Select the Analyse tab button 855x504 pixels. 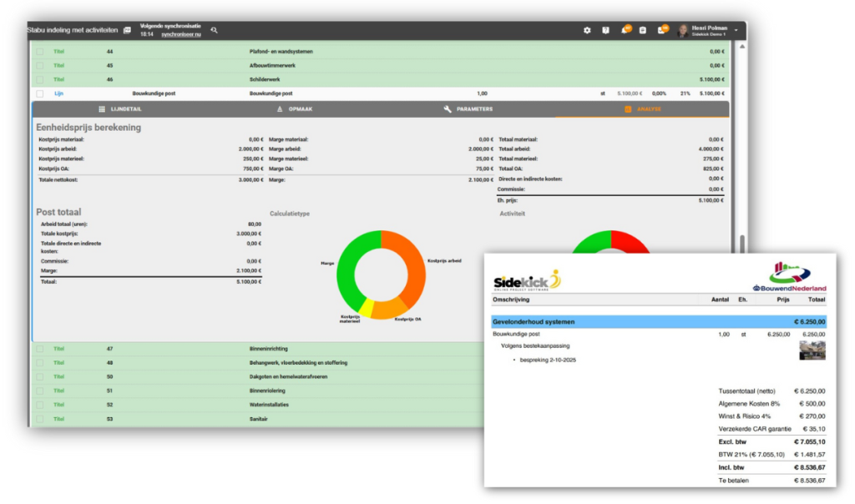tap(643, 108)
